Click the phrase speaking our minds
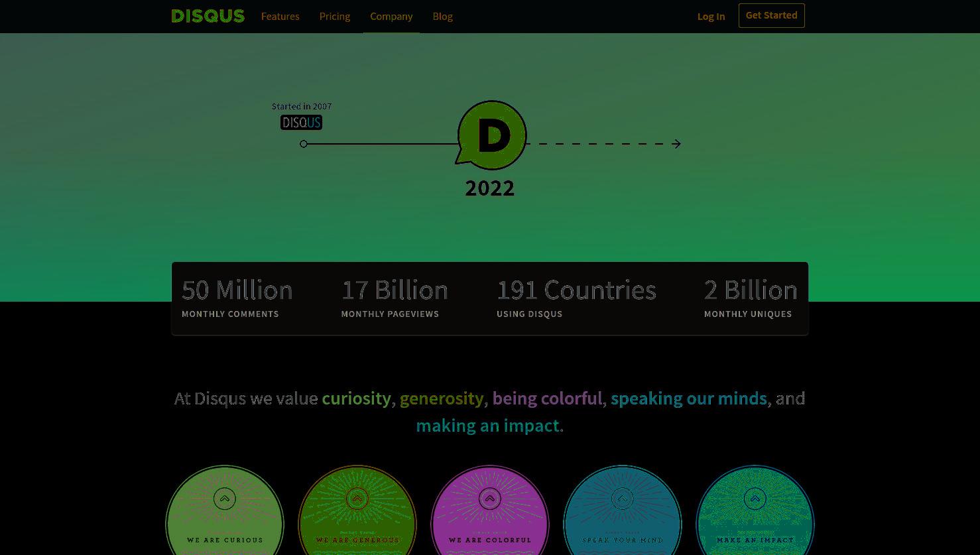 pos(688,398)
